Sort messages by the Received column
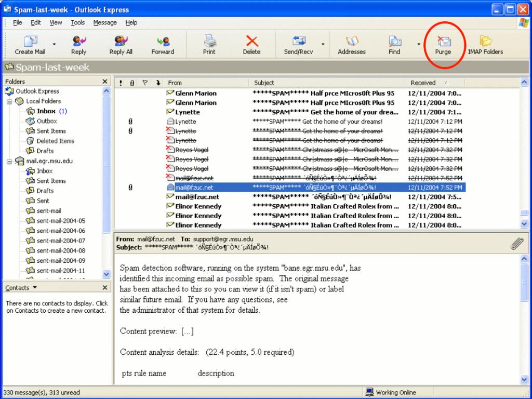532x399 pixels. (x=435, y=83)
